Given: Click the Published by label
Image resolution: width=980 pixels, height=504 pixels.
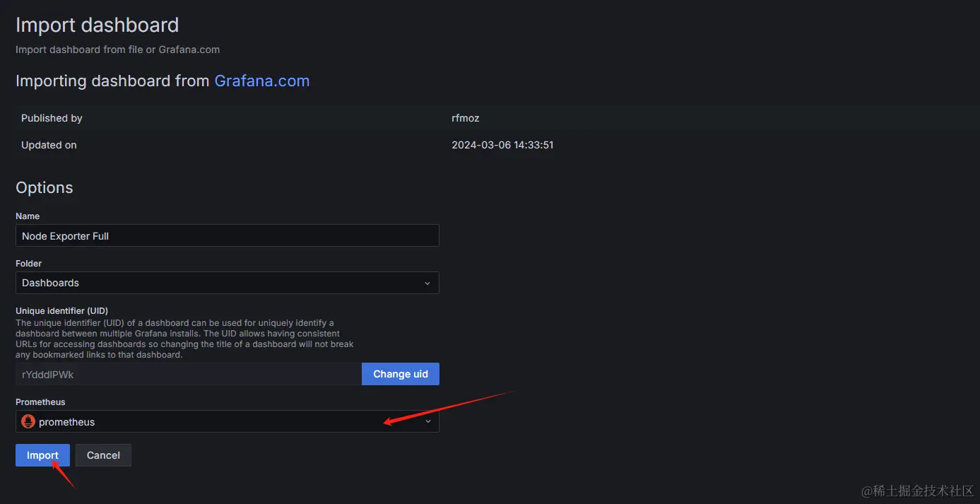Looking at the screenshot, I should coord(52,118).
